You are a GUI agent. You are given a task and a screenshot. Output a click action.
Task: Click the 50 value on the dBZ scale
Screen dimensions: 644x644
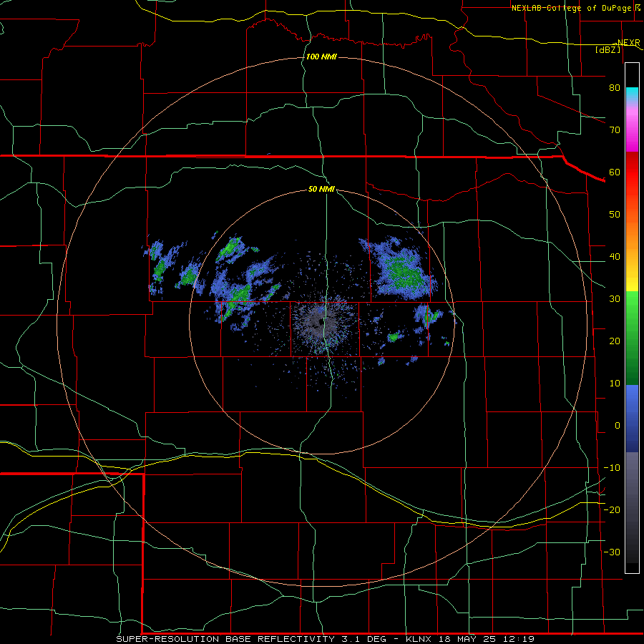point(615,215)
